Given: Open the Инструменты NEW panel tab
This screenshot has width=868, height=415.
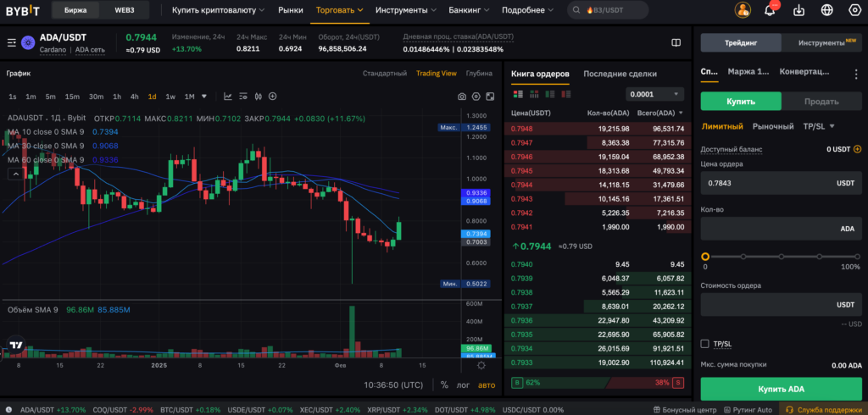Looking at the screenshot, I should (x=821, y=42).
